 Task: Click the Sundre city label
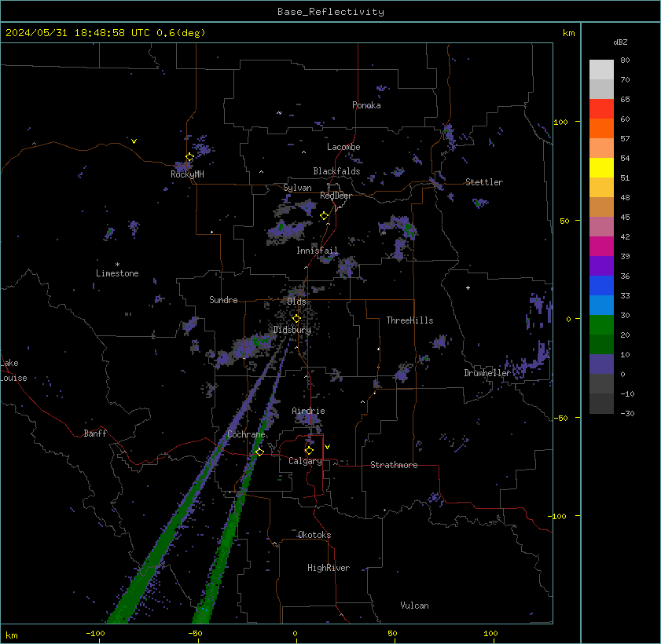tap(223, 300)
